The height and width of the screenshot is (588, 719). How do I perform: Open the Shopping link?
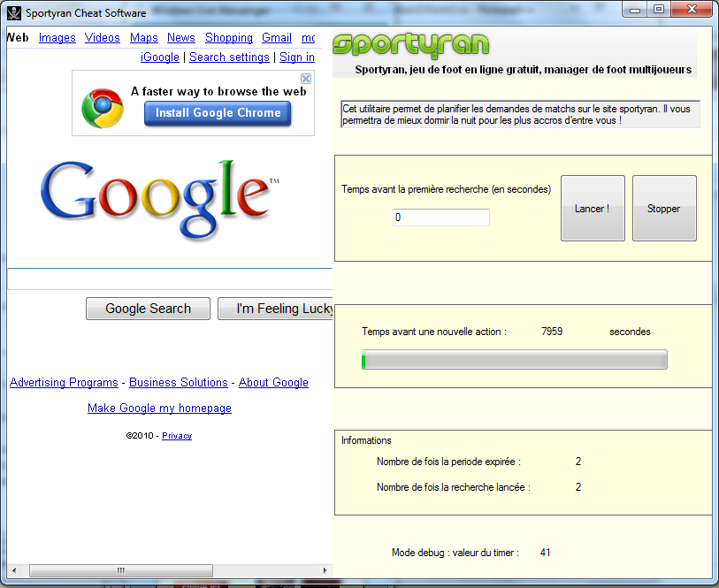(229, 38)
